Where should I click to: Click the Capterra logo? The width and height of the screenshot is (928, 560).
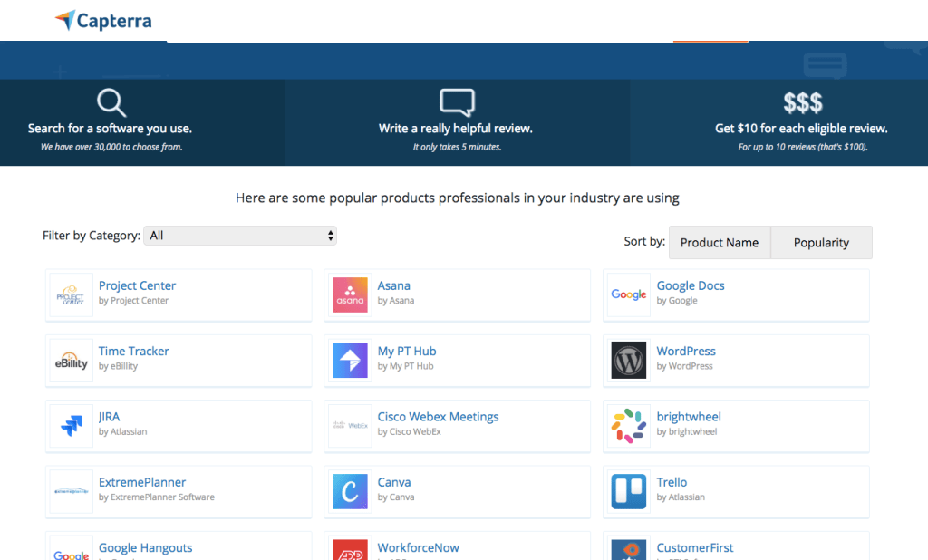click(103, 21)
